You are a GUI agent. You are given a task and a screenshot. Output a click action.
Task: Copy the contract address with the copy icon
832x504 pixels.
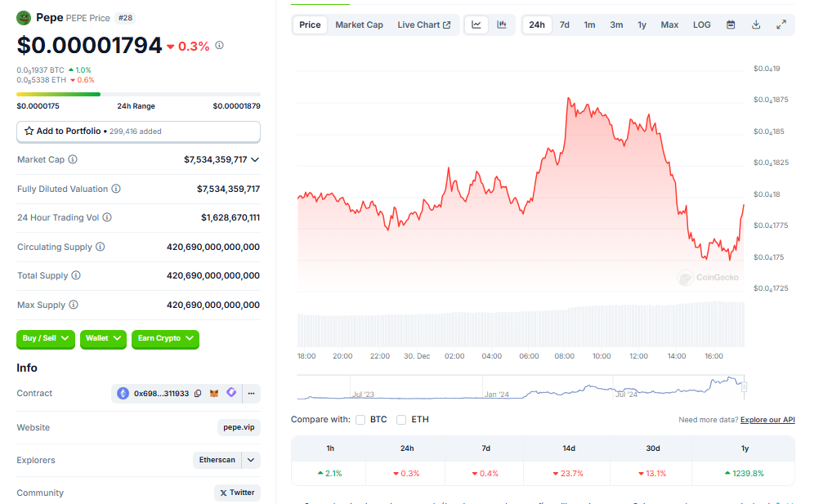click(x=198, y=394)
